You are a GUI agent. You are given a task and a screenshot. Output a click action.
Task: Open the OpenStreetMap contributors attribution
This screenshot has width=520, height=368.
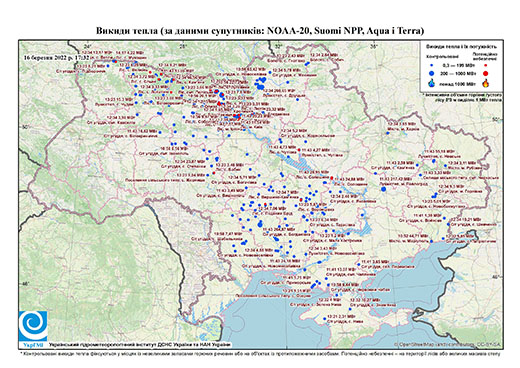[448, 344]
